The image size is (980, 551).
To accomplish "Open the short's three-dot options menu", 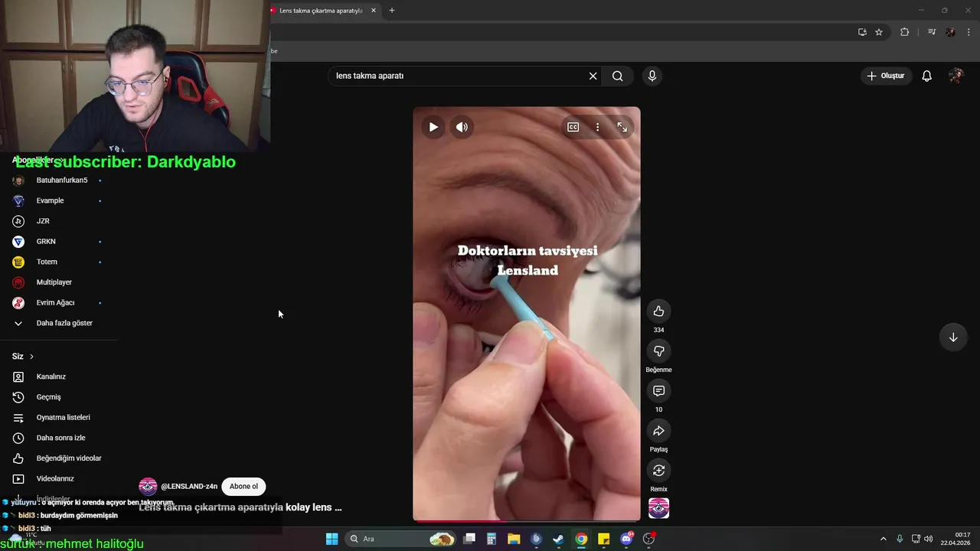I will coord(597,127).
